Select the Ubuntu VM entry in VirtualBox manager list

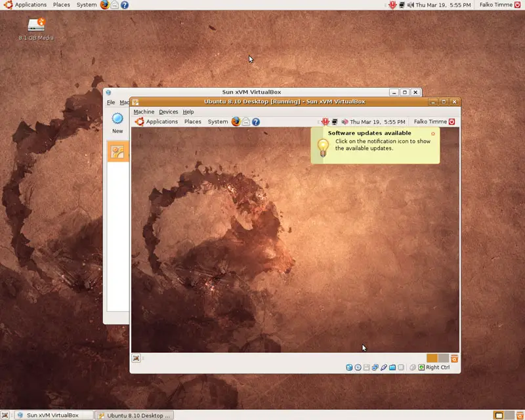(x=118, y=152)
